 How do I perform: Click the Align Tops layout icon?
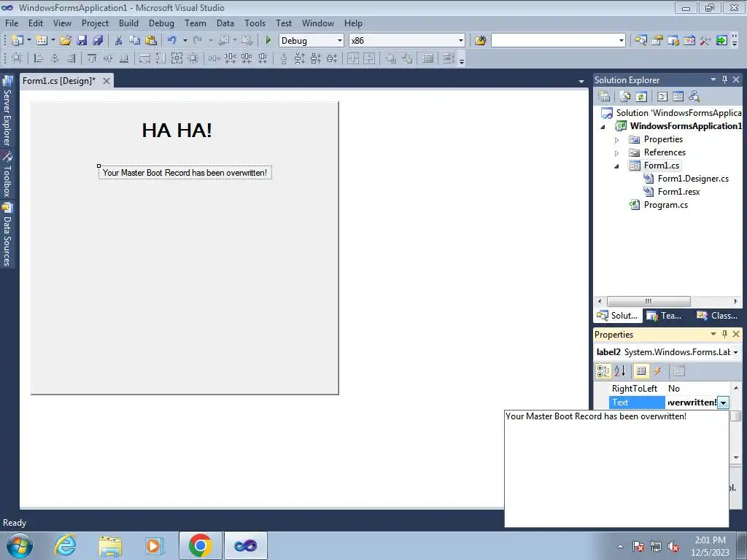click(x=92, y=58)
